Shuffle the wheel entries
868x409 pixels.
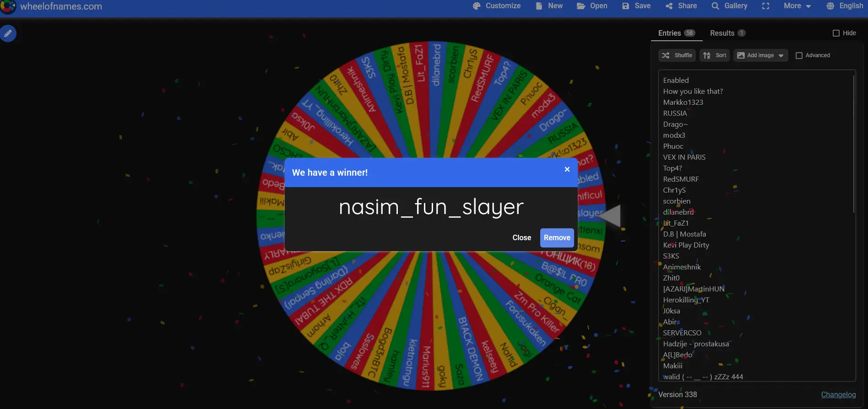[x=677, y=55]
